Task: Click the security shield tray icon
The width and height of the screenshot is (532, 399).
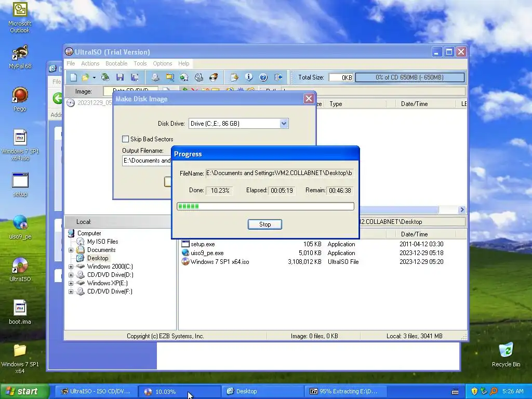Action: coord(474,391)
